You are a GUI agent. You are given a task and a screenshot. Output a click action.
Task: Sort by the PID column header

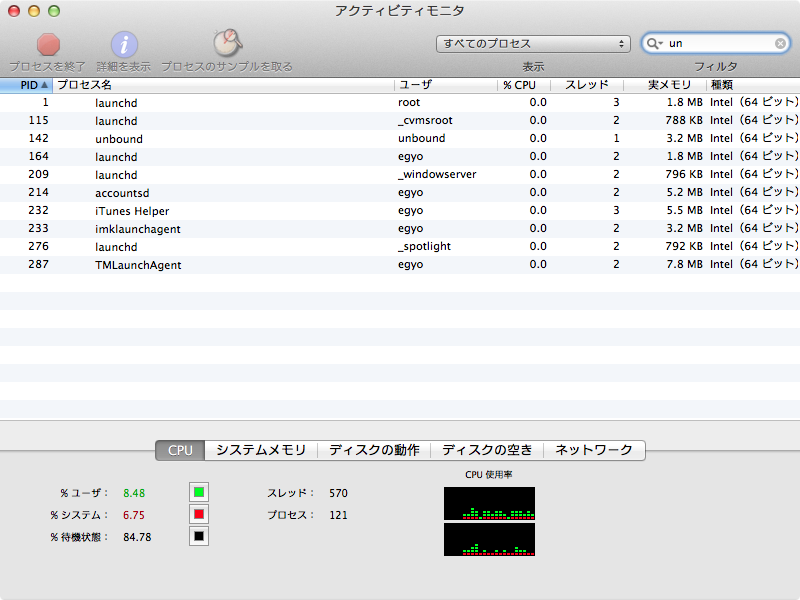pos(27,85)
